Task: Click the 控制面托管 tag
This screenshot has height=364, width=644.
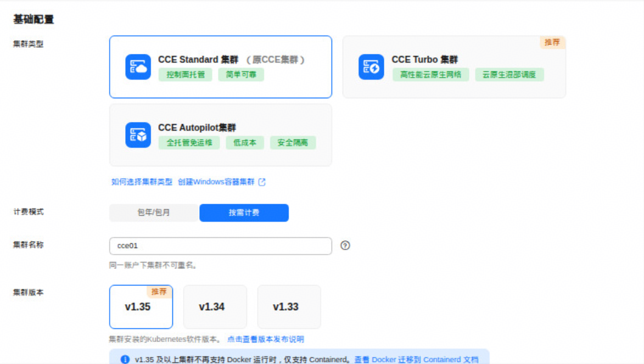Action: pyautogui.click(x=185, y=75)
